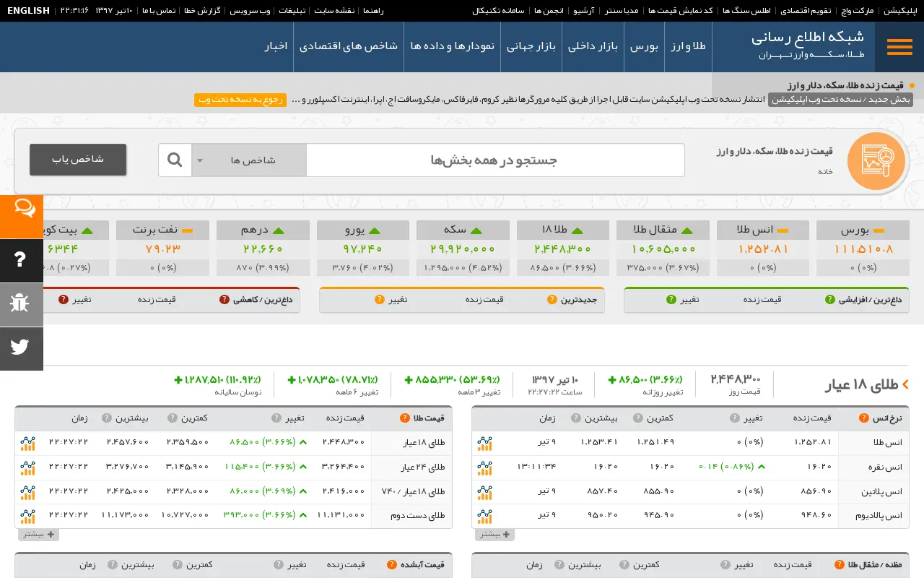The image size is (924, 578).
Task: Expand more rows under نرخ انس table
Action: (x=494, y=535)
